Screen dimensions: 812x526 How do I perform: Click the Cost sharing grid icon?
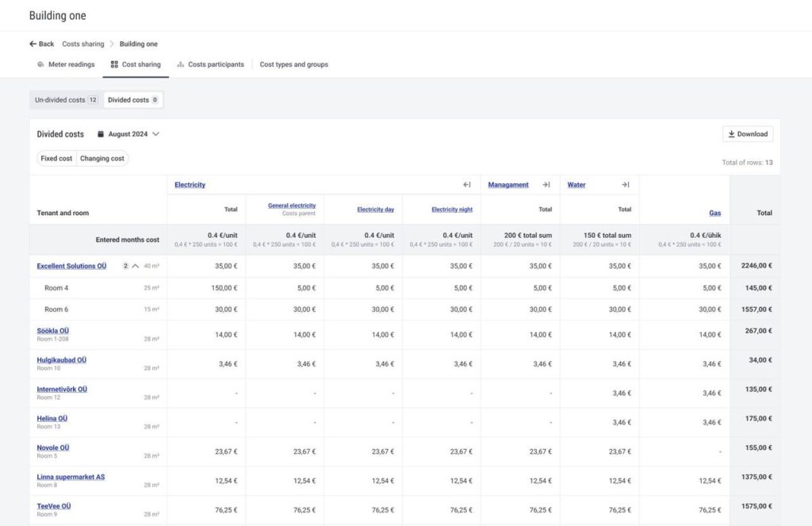[x=114, y=65]
